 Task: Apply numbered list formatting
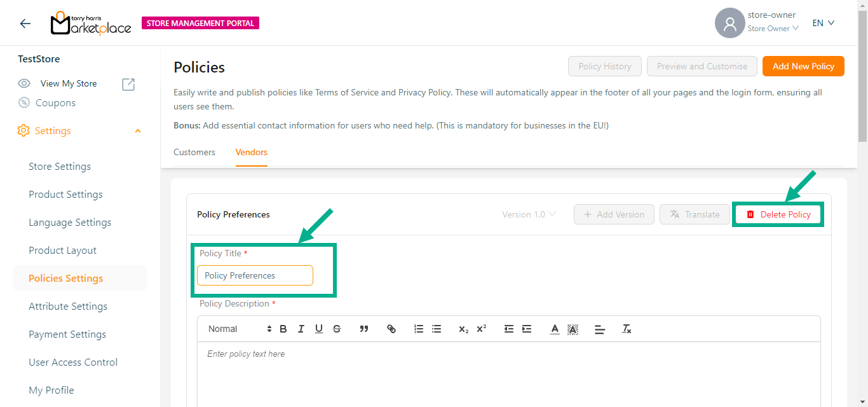[x=419, y=329]
